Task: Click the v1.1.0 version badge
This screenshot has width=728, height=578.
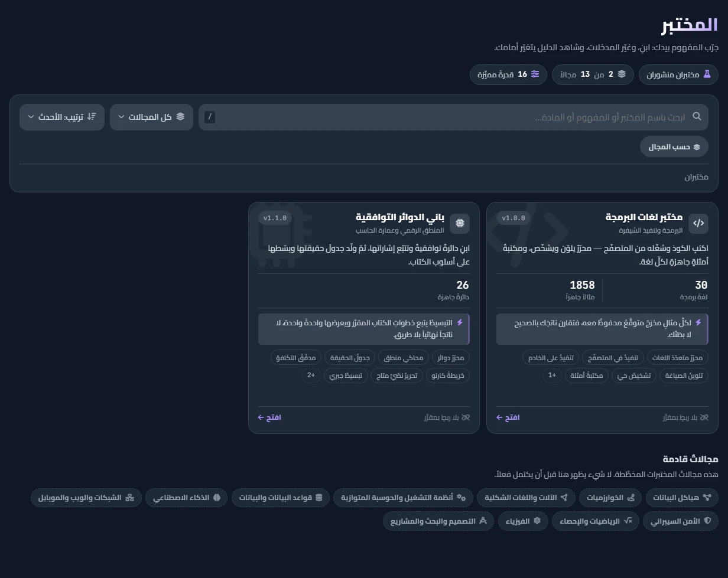Action: [x=275, y=218]
